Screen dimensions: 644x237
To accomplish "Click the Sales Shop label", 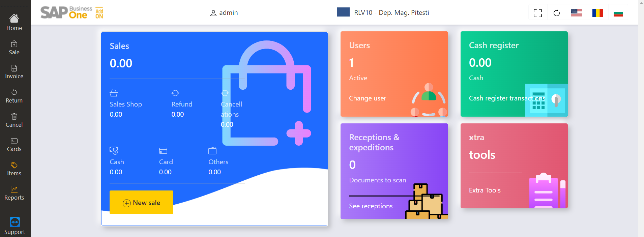I will coord(126,104).
